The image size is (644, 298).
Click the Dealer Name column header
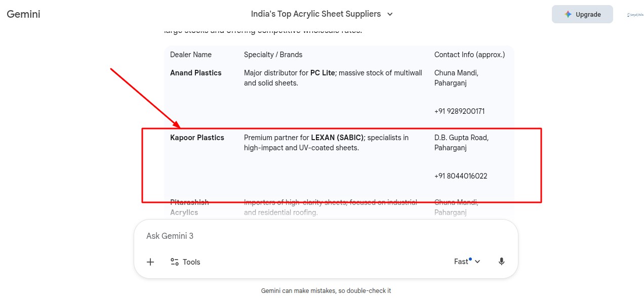191,55
